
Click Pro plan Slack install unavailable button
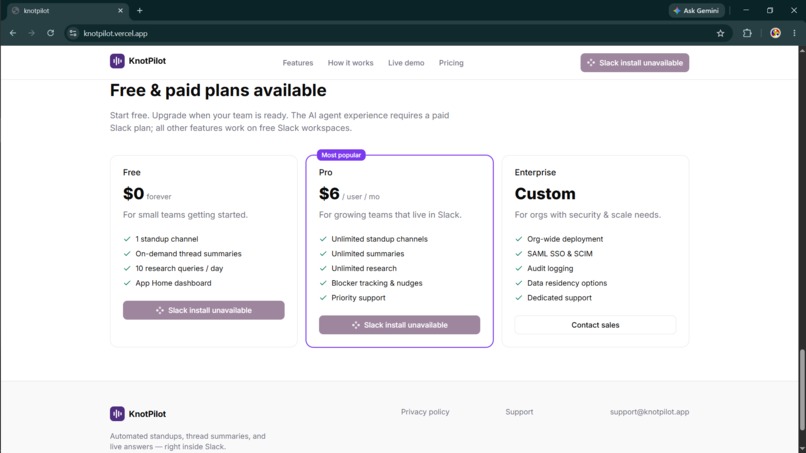click(x=399, y=325)
